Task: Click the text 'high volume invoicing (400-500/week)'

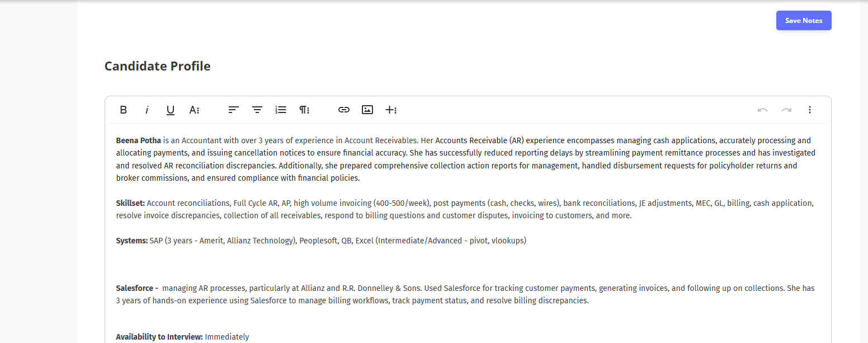Action: click(x=362, y=203)
